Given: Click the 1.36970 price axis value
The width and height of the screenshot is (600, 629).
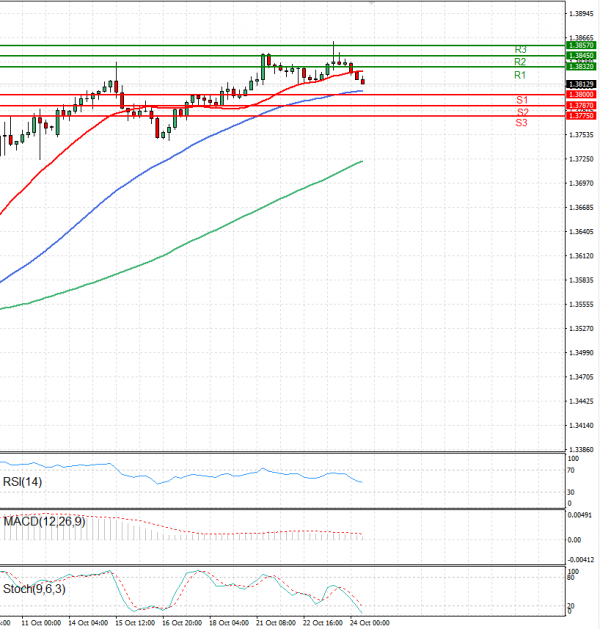Looking at the screenshot, I should pos(581,183).
